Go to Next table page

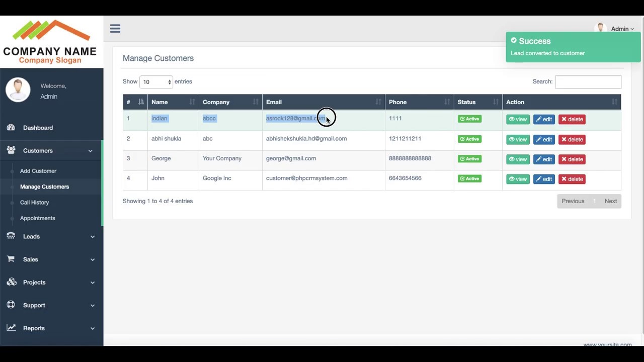click(x=610, y=201)
